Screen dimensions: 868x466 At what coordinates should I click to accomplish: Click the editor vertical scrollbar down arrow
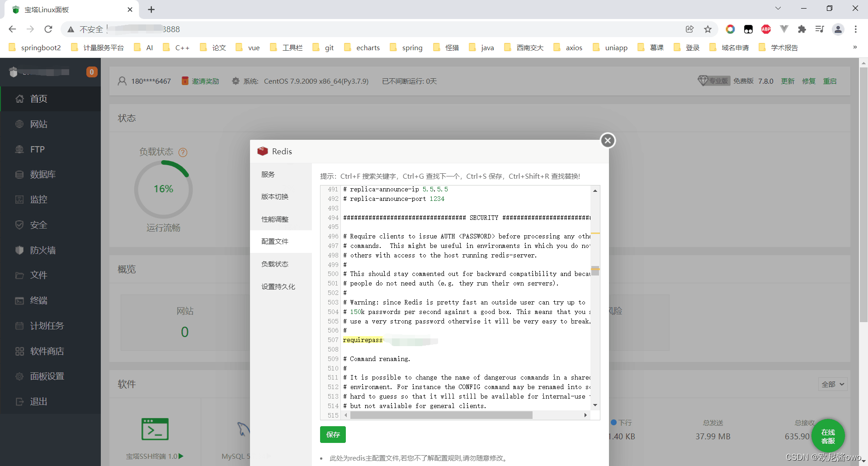(x=595, y=405)
